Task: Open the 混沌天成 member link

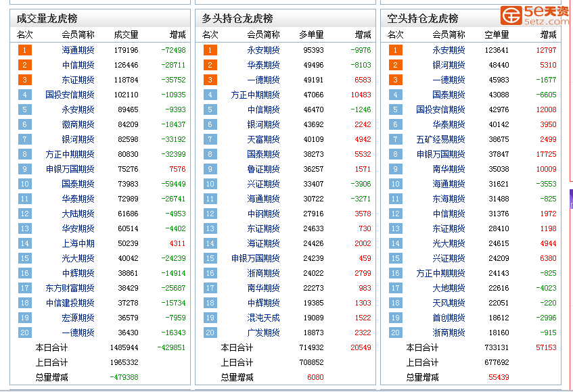Action: pos(263,318)
